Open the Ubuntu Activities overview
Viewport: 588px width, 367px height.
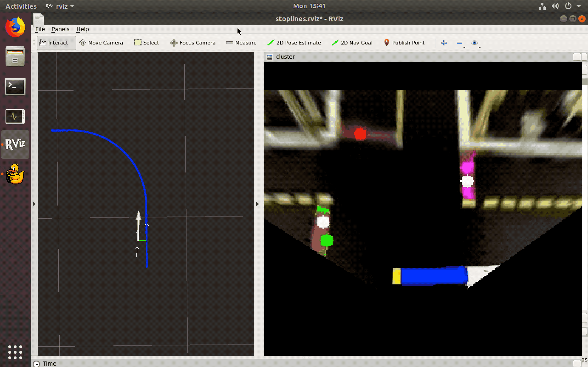coord(21,6)
